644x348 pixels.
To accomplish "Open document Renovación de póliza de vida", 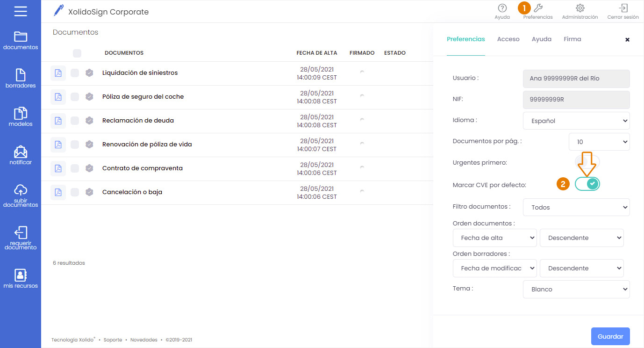I will [x=147, y=145].
